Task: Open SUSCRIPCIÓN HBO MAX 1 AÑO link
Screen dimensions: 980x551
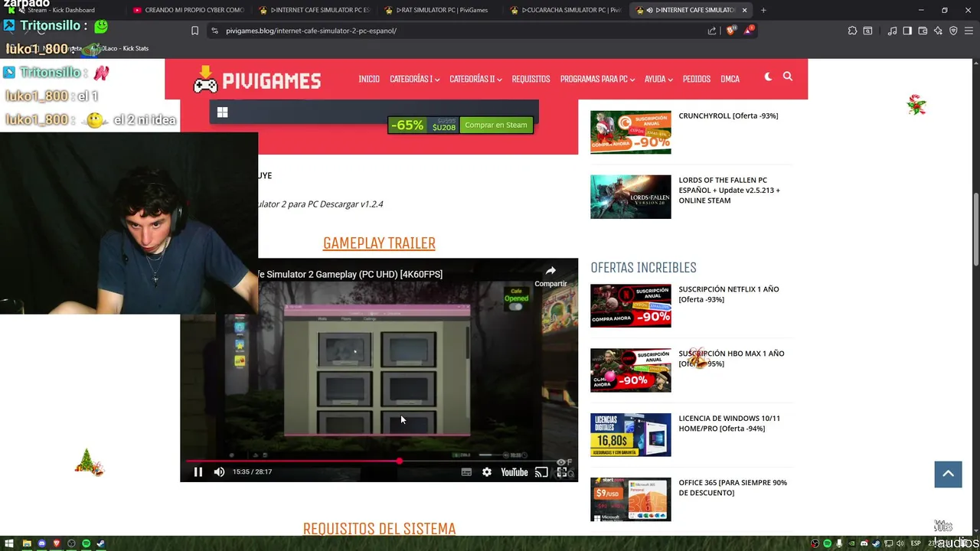Action: (x=731, y=358)
